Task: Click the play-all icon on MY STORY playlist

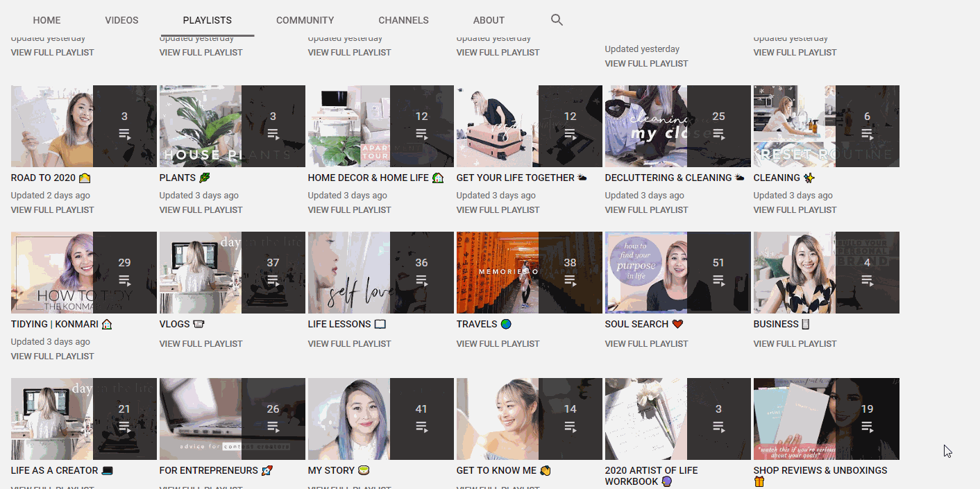Action: point(422,426)
